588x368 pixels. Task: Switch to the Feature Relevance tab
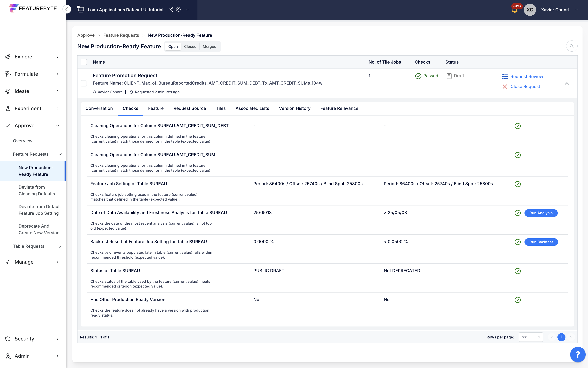click(339, 108)
